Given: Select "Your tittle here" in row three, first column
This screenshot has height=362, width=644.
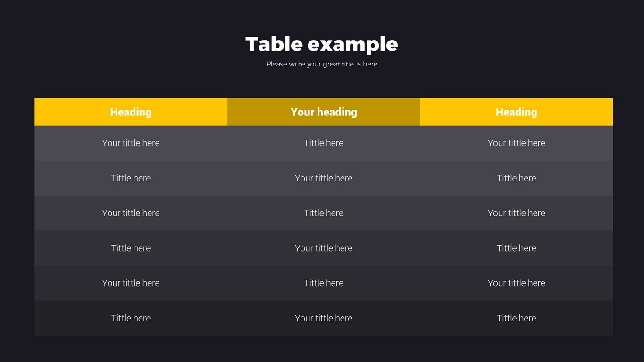Looking at the screenshot, I should [131, 213].
